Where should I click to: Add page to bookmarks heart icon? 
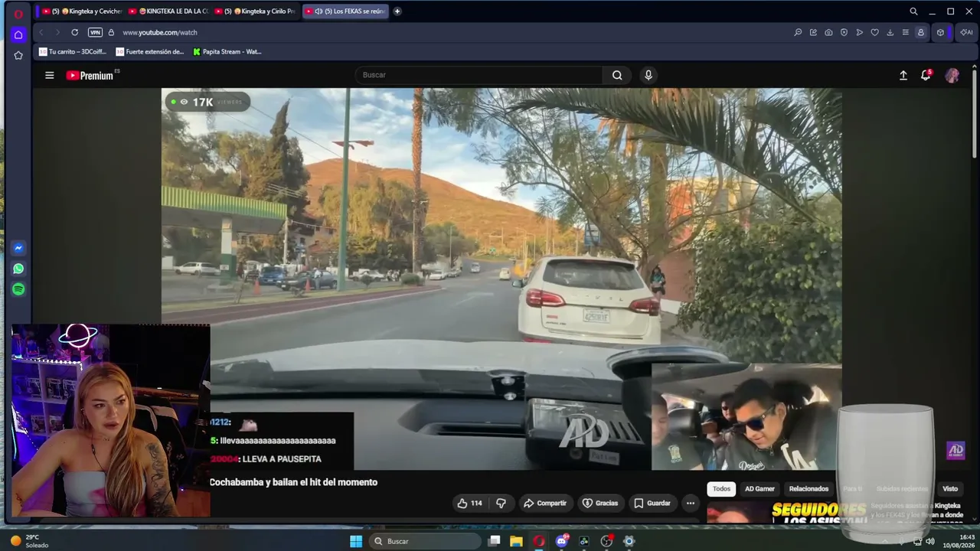[x=874, y=32]
